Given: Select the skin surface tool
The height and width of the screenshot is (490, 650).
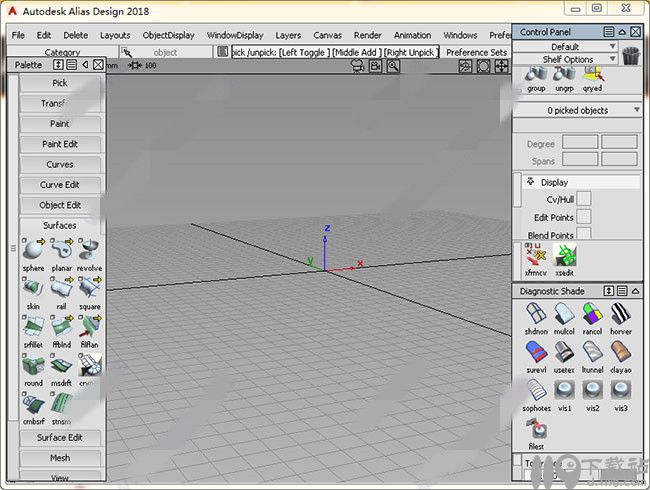Looking at the screenshot, I should [33, 288].
